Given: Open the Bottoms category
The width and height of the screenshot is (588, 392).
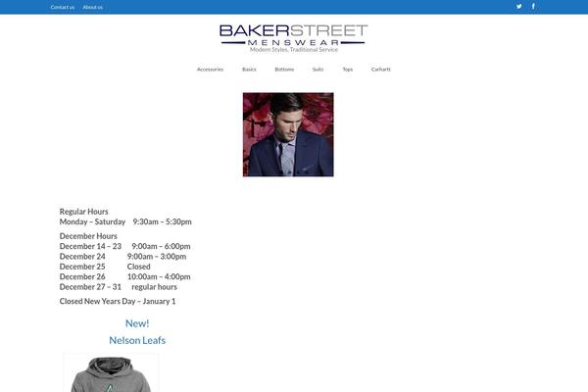Looking at the screenshot, I should click(x=284, y=70).
